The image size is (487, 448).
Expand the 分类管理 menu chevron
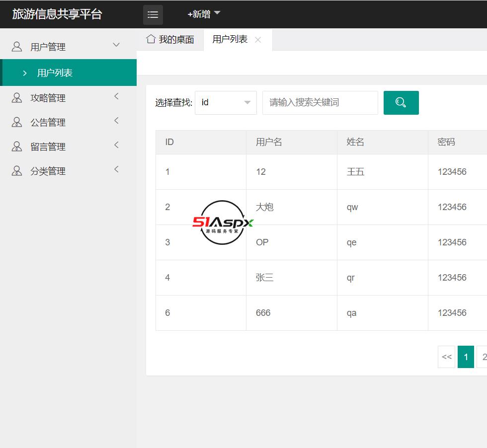pos(116,169)
